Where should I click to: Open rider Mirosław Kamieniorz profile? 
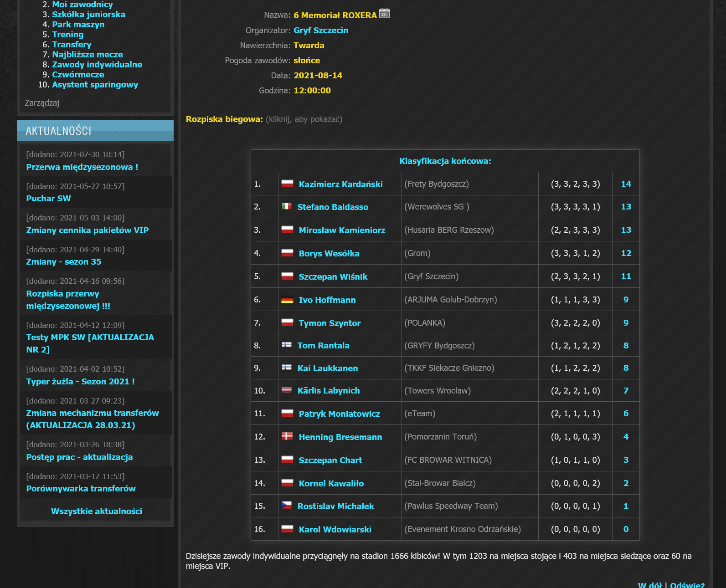(342, 230)
